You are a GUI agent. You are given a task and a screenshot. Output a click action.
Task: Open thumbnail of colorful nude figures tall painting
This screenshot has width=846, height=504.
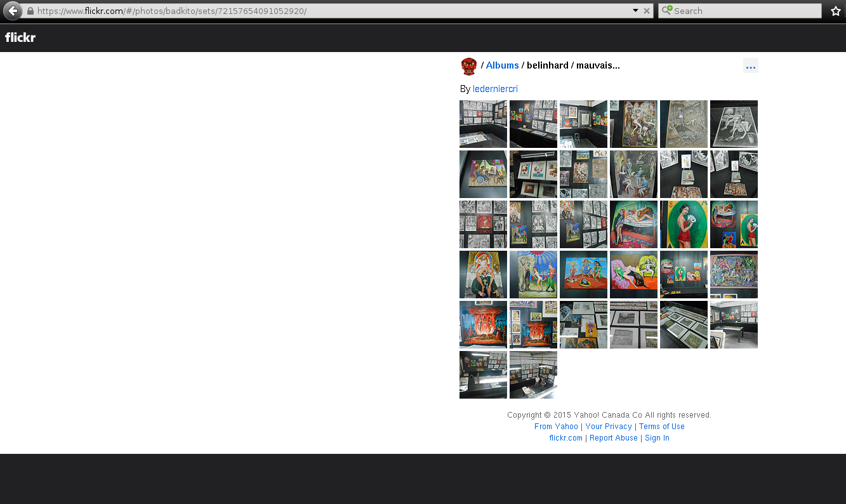pyautogui.click(x=633, y=124)
